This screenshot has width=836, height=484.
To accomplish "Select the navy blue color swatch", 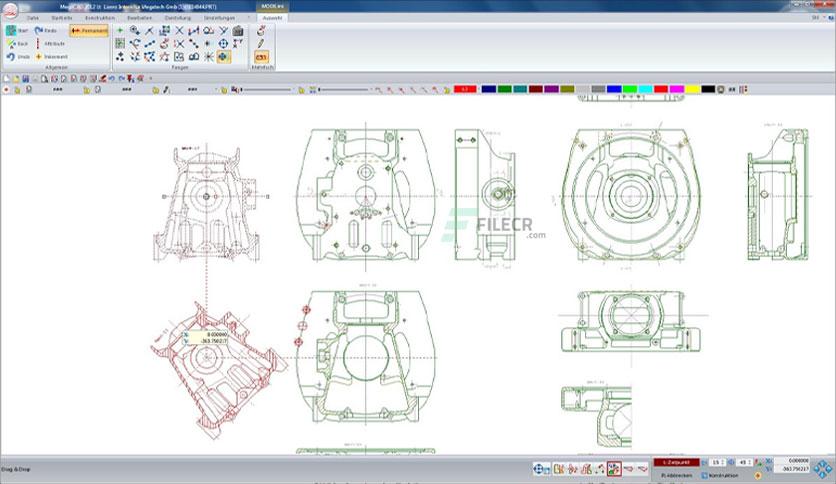I will coord(488,89).
